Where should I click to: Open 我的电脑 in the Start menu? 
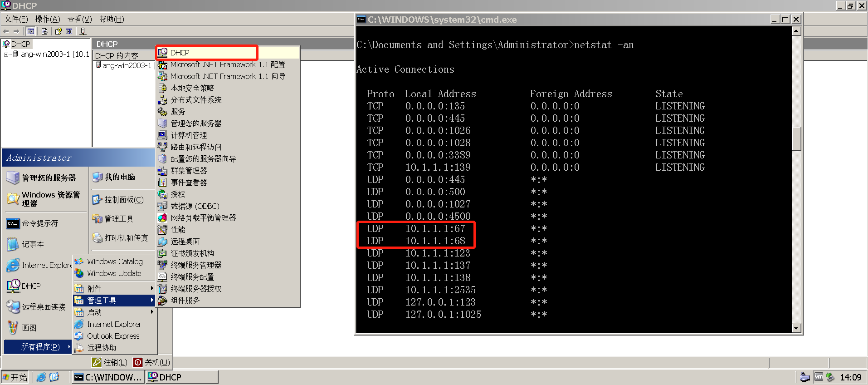pos(122,177)
